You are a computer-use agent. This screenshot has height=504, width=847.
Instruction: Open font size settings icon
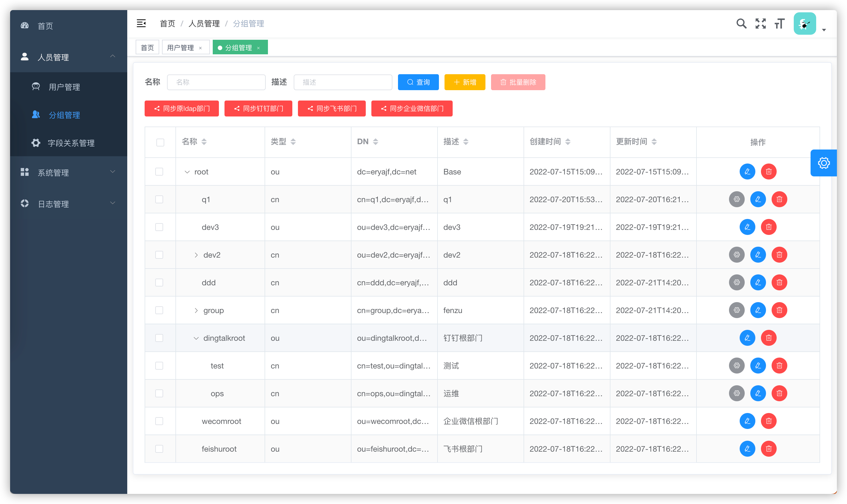pyautogui.click(x=779, y=24)
